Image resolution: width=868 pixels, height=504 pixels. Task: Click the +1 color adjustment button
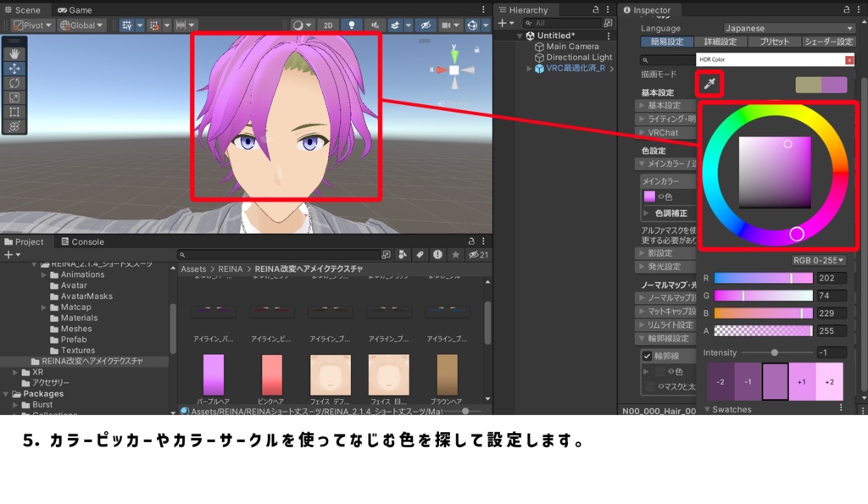point(800,382)
